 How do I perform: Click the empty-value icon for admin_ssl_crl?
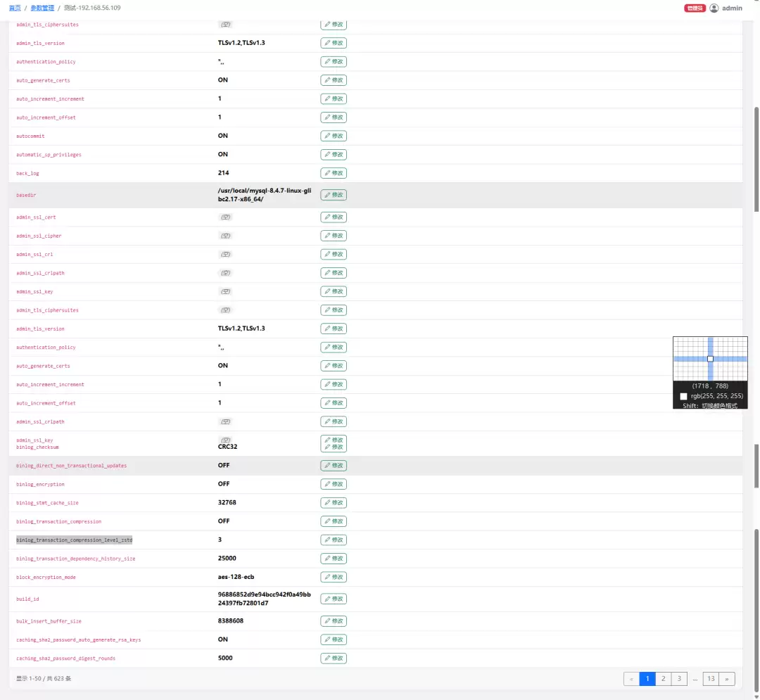[x=225, y=255]
